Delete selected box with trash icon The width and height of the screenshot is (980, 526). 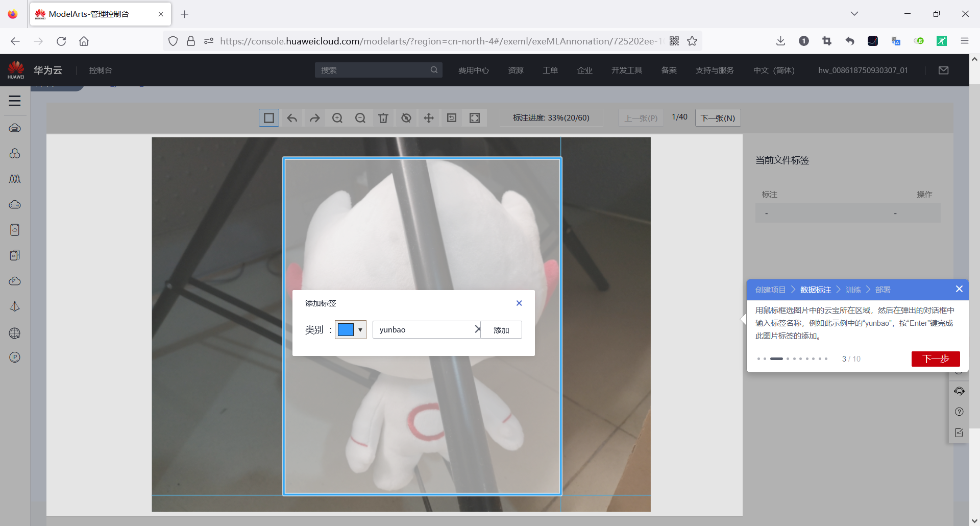[x=383, y=118]
